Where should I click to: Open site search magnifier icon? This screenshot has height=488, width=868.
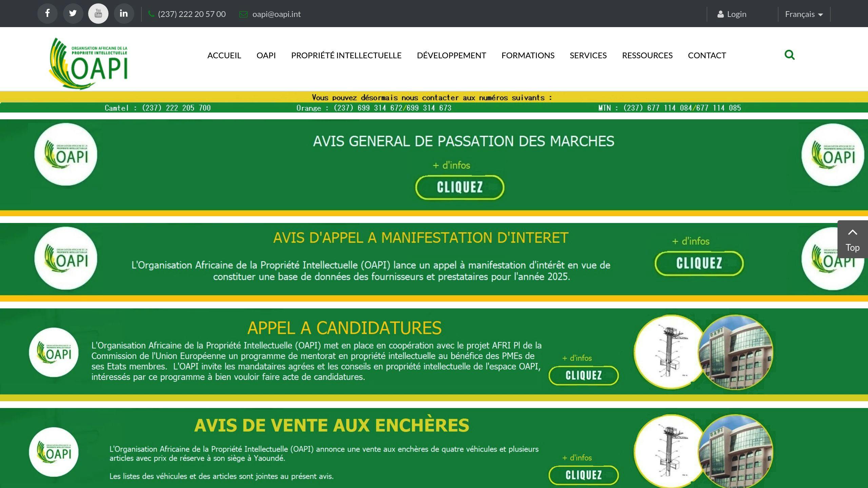[790, 55]
